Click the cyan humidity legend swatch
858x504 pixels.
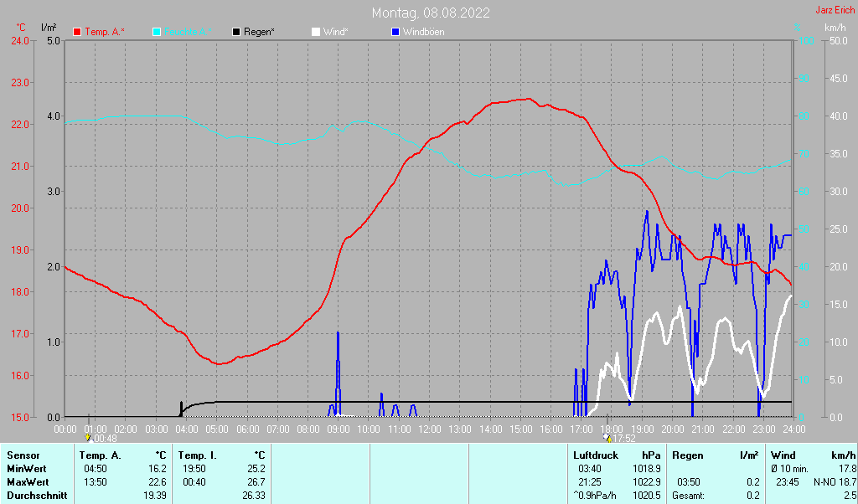(x=157, y=32)
